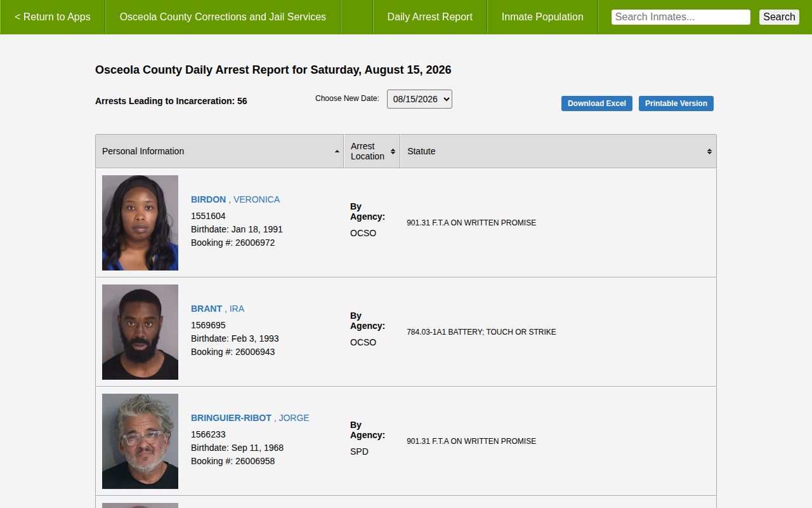Open Osceola County Corrections and Jail Services
The image size is (812, 508).
[223, 17]
